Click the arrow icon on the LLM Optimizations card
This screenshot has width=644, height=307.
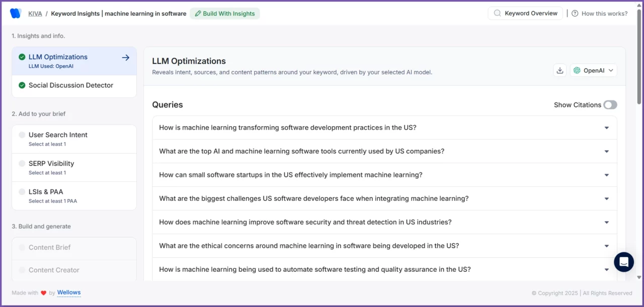(125, 57)
